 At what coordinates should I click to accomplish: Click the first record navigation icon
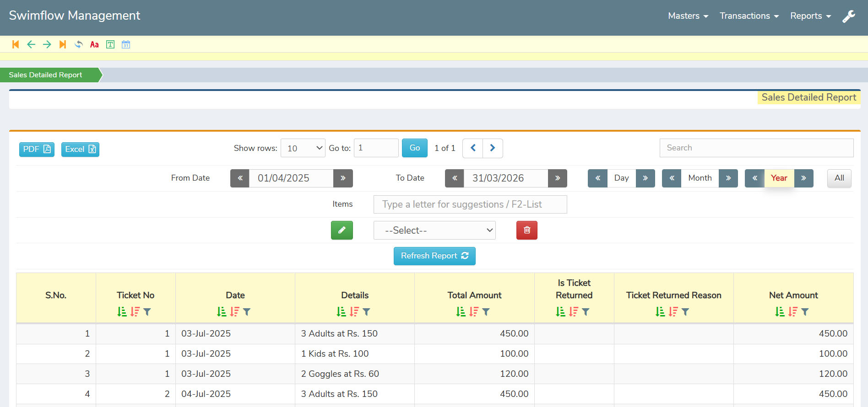tap(16, 44)
